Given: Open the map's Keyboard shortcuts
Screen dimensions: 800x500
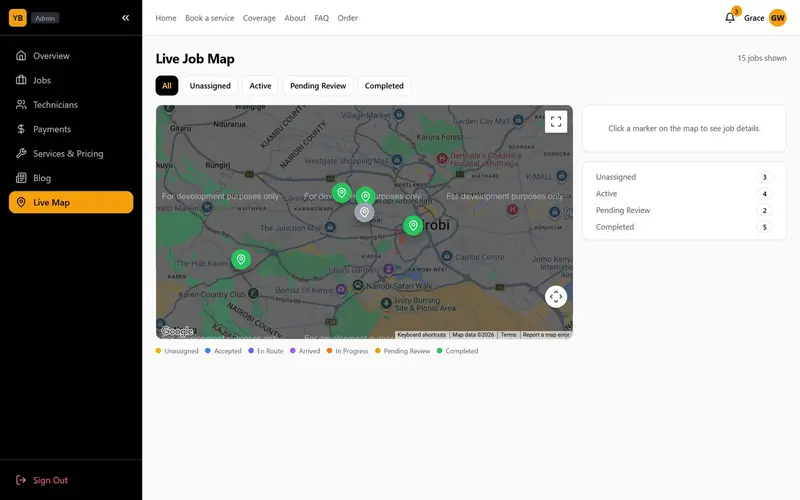Looking at the screenshot, I should pyautogui.click(x=421, y=335).
